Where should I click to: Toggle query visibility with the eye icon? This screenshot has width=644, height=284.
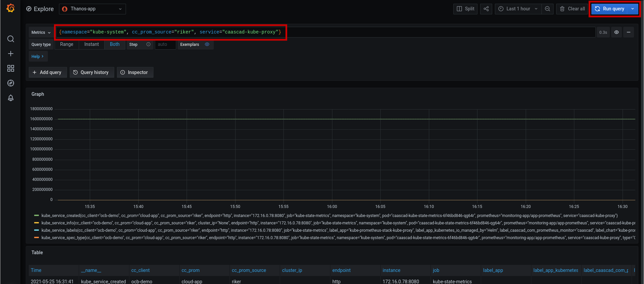tap(617, 32)
